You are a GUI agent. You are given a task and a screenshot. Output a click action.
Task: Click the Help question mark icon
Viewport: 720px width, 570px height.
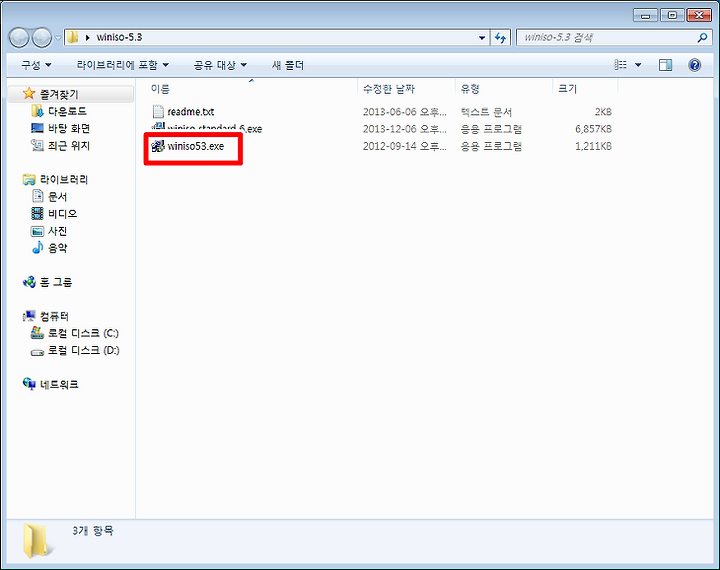click(694, 65)
